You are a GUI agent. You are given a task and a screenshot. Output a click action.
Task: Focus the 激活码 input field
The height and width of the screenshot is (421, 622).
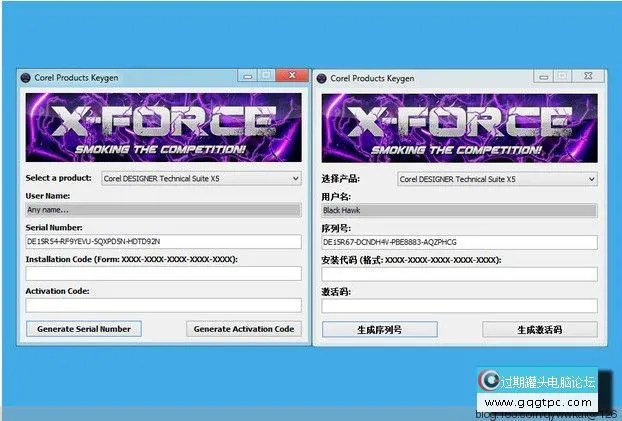(459, 306)
